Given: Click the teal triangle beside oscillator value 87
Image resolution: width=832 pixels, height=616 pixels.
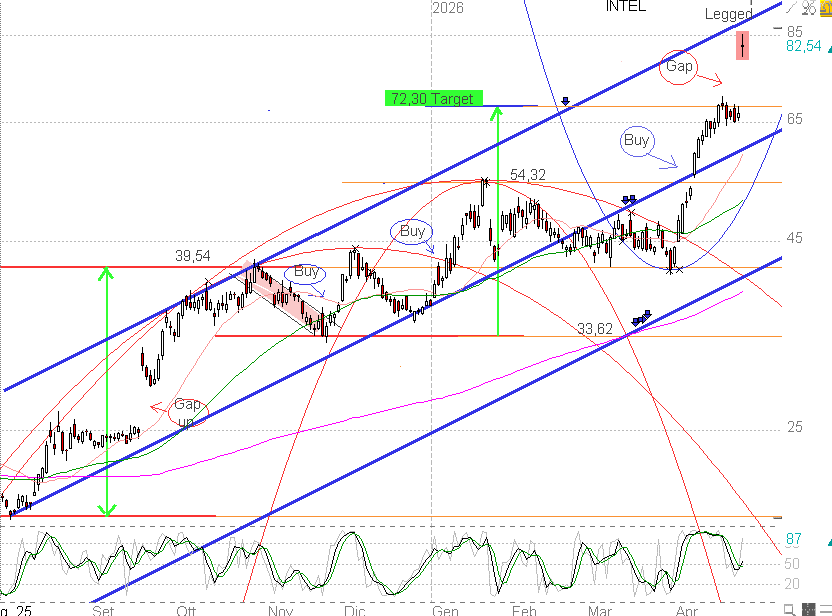Looking at the screenshot, I should click(829, 541).
